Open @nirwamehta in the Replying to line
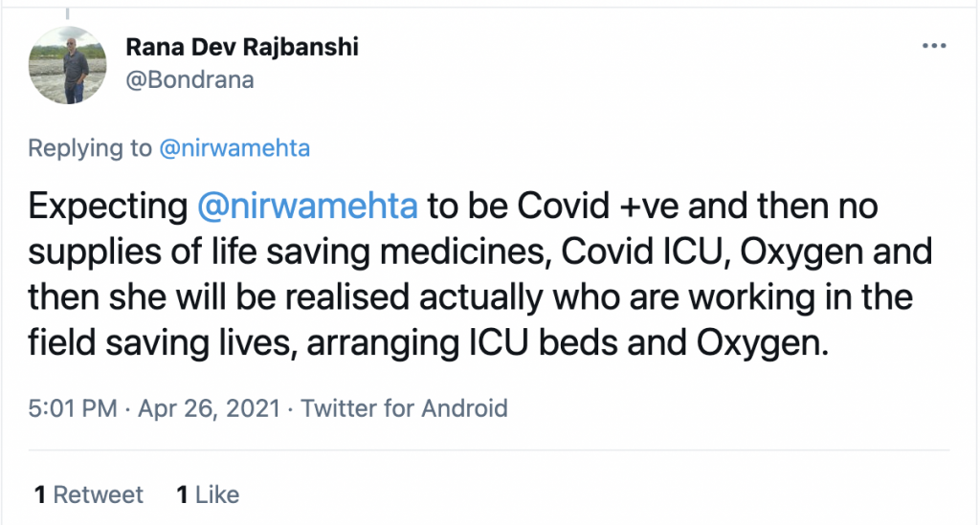The height and width of the screenshot is (525, 980). pyautogui.click(x=234, y=148)
